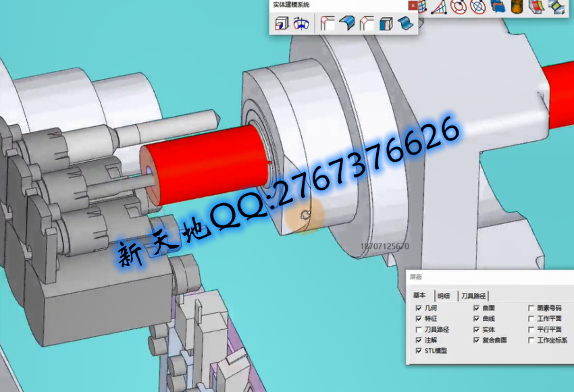574x392 pixels.
Task: Check the 工作坐标系 checkbox
Action: [531, 340]
